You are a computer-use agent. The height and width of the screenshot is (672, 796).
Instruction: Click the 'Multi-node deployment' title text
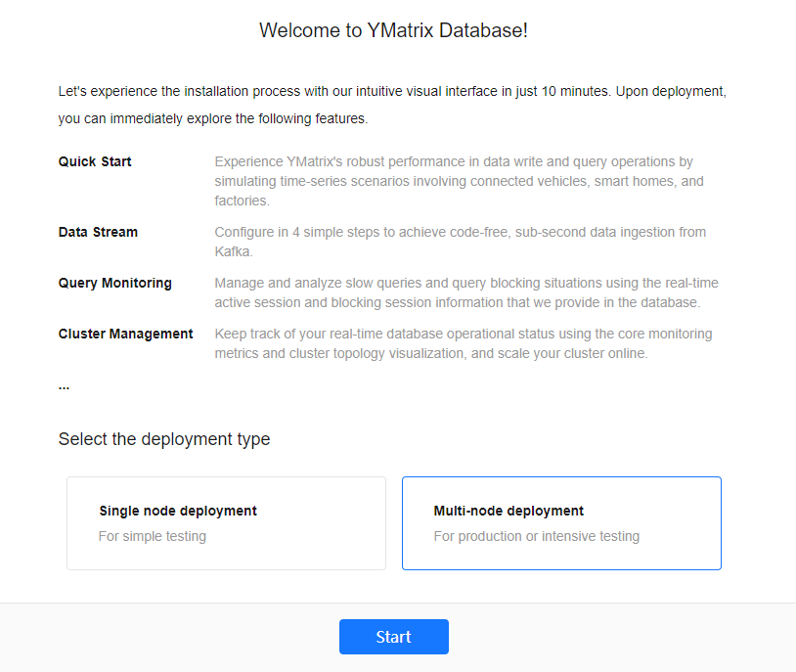(x=509, y=511)
